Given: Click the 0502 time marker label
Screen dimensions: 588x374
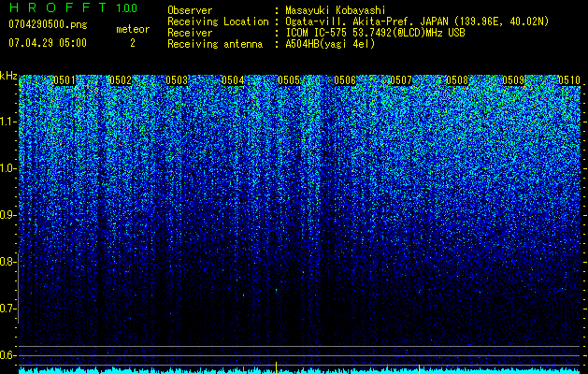Looking at the screenshot, I should click(121, 80).
